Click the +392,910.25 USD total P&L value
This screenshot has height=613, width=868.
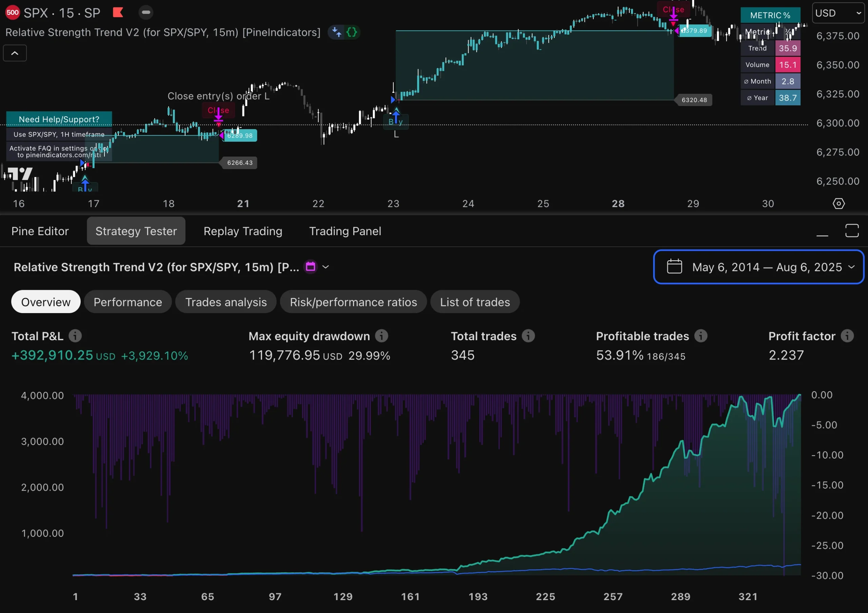63,355
